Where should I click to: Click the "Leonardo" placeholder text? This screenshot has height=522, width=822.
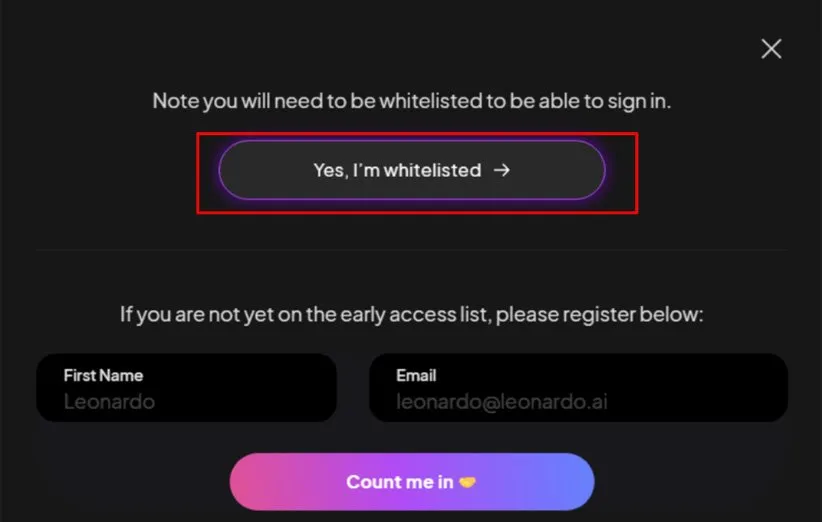pyautogui.click(x=109, y=402)
